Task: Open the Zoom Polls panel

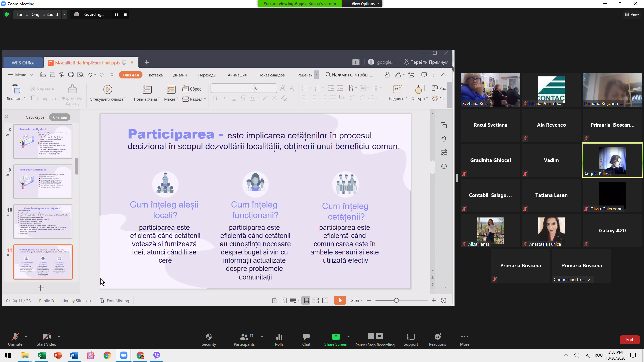Action: (279, 339)
